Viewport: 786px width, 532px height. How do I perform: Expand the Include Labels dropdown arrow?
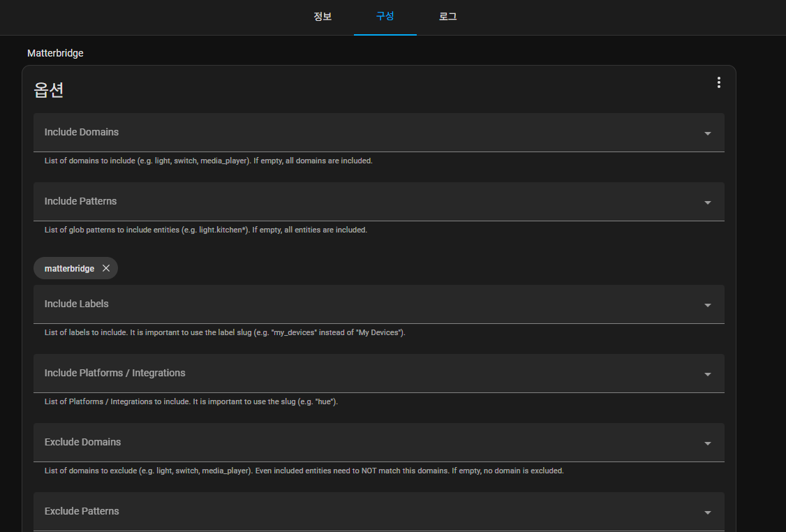click(x=707, y=305)
